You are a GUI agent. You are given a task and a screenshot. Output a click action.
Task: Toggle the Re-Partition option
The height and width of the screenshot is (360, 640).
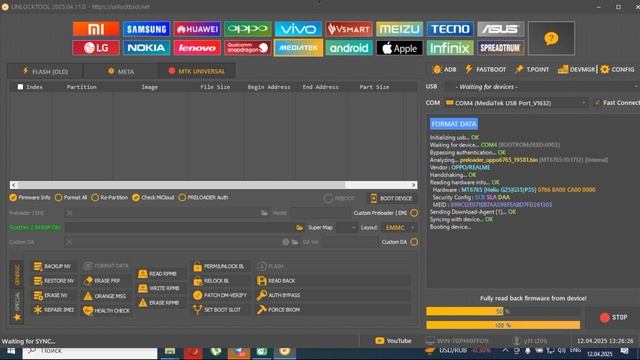click(x=110, y=198)
